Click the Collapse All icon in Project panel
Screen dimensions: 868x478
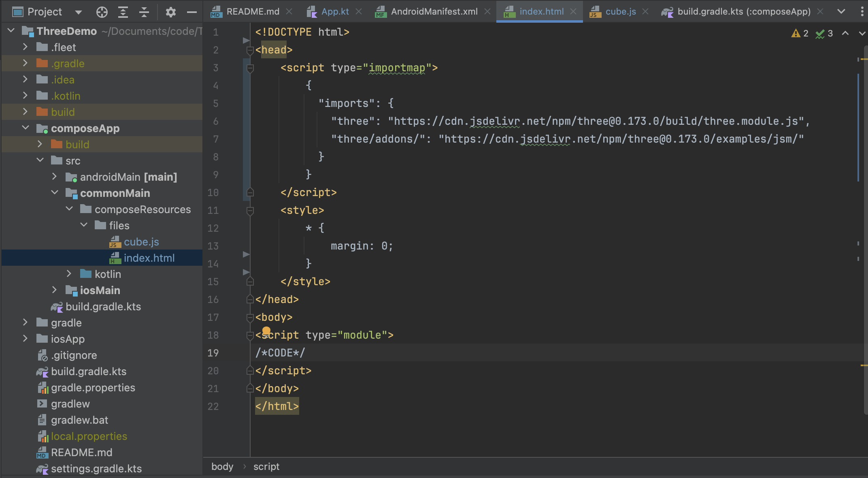click(144, 12)
